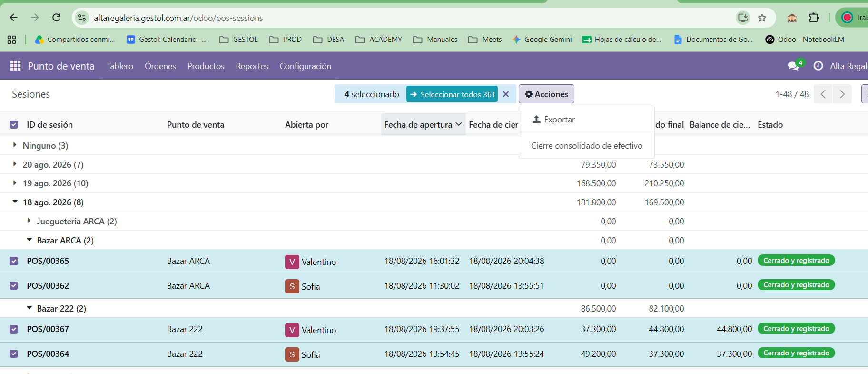Go back in the browser
Image resolution: width=868 pixels, height=374 pixels.
(x=14, y=18)
